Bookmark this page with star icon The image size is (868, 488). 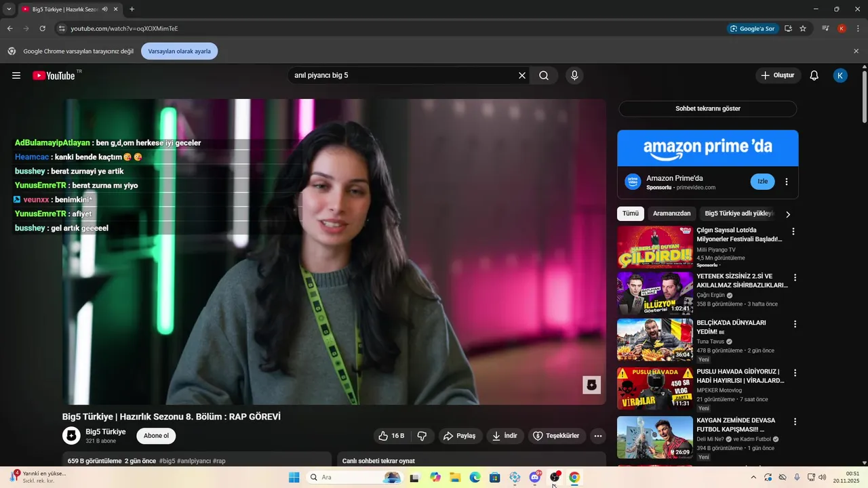coord(803,28)
